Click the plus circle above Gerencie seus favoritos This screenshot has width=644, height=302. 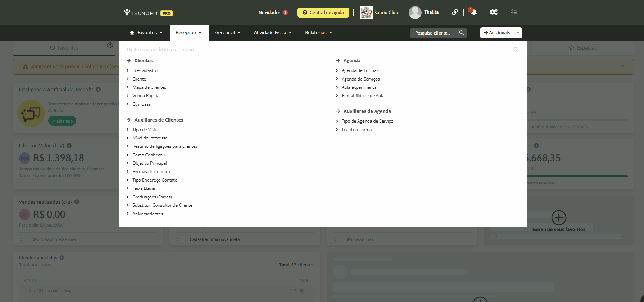(559, 218)
